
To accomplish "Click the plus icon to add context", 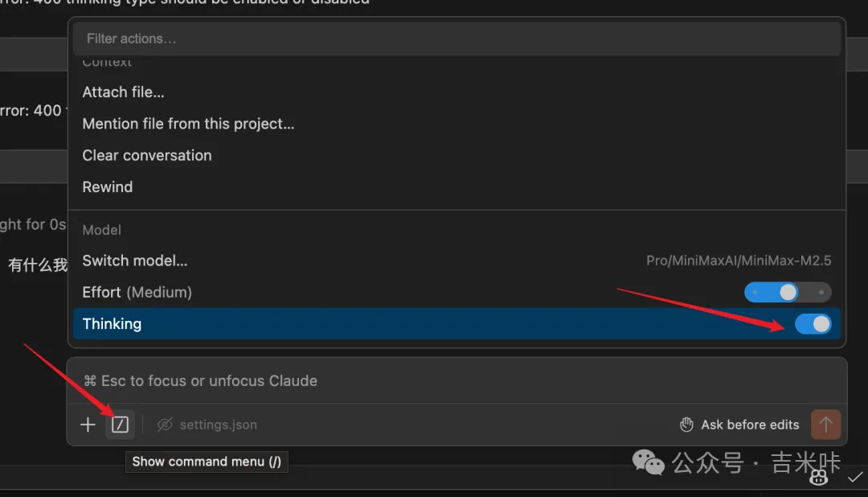I will (88, 425).
